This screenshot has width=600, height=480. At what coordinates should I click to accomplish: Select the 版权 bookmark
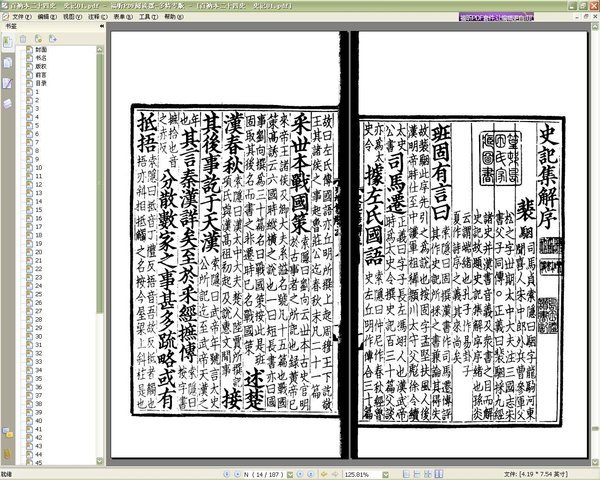pyautogui.click(x=41, y=67)
